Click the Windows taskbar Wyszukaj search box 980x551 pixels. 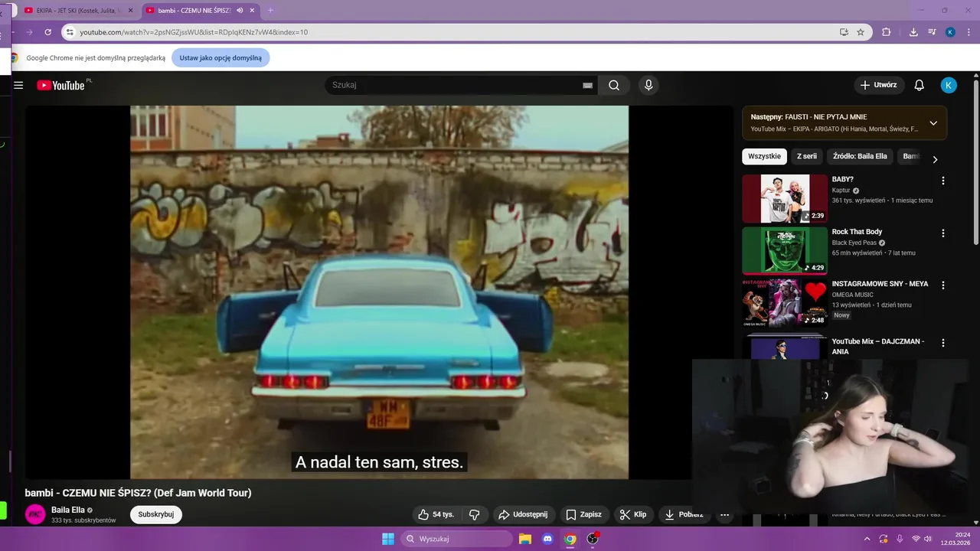tap(456, 539)
